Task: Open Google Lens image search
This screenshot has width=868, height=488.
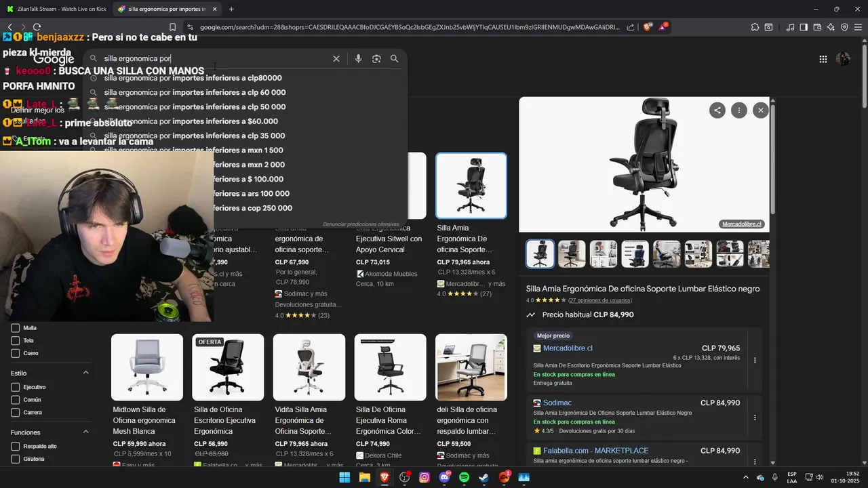Action: [x=376, y=59]
